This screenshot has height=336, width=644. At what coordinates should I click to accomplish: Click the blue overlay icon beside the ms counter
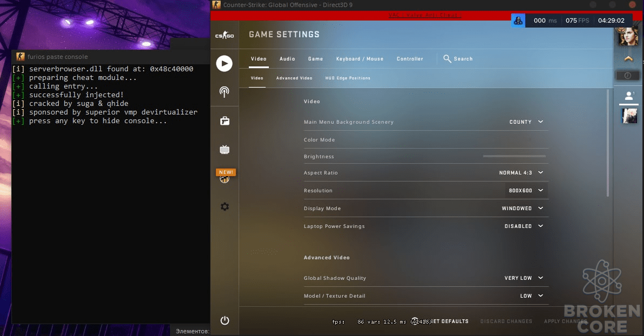point(518,21)
